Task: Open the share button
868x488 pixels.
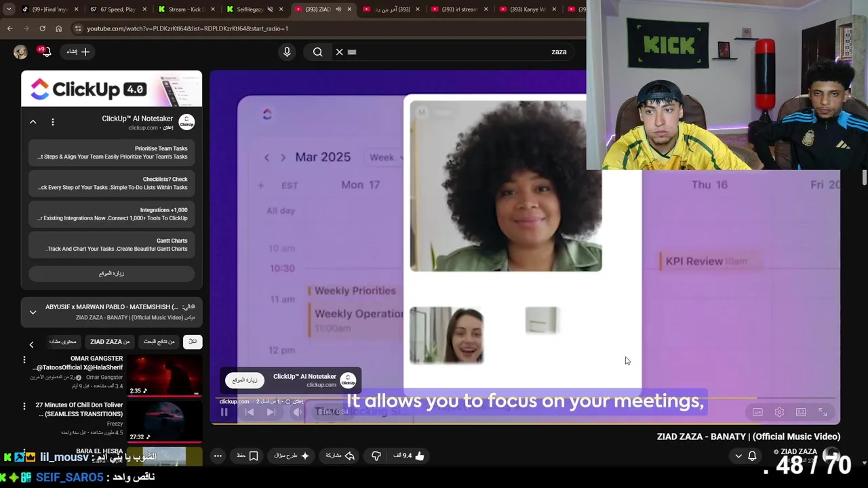Action: pos(340,456)
